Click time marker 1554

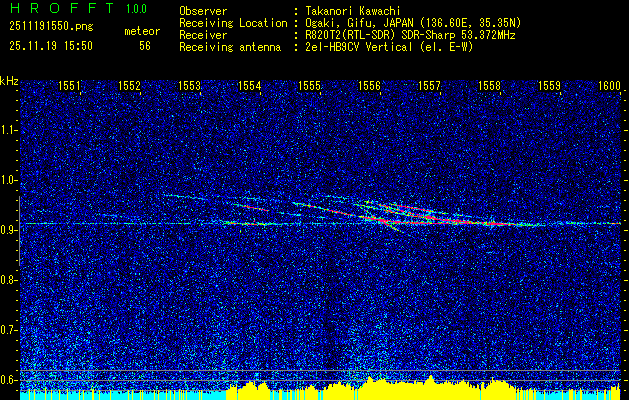[x=250, y=85]
